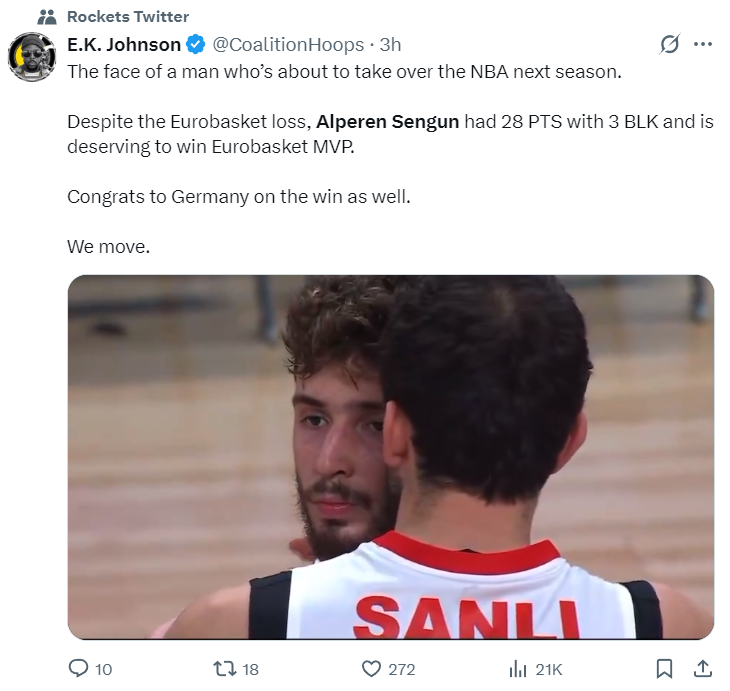Open the @CoalitionHoops handle link
Image resolution: width=730 pixels, height=691 pixels.
[x=288, y=45]
